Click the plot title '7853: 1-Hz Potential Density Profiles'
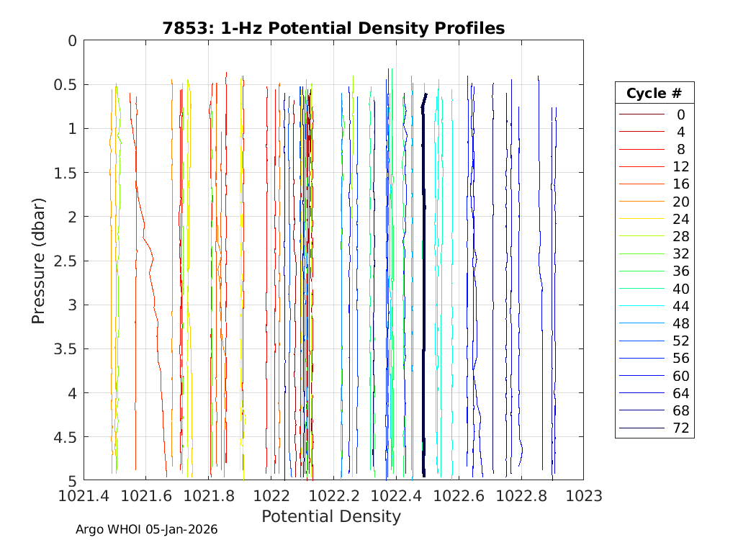 (x=333, y=28)
